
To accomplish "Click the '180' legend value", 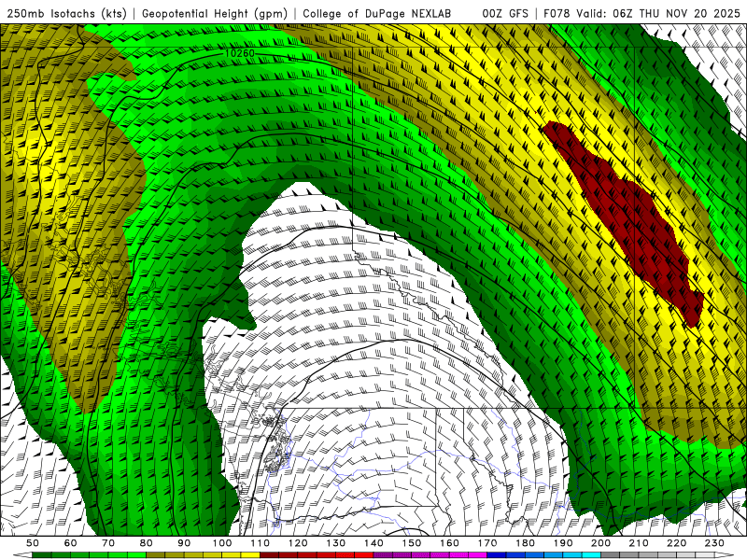I will (x=525, y=543).
